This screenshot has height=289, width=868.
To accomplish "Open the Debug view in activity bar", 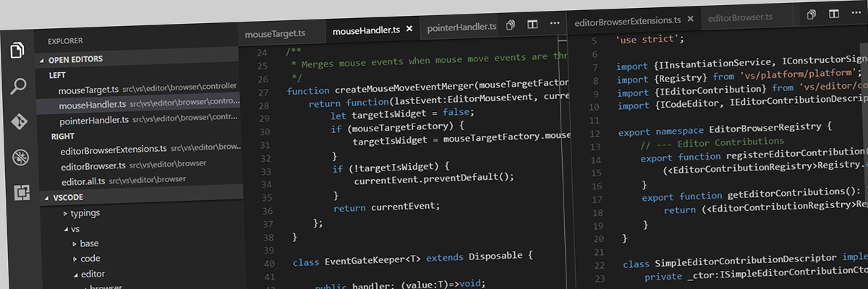I will pos(20,155).
